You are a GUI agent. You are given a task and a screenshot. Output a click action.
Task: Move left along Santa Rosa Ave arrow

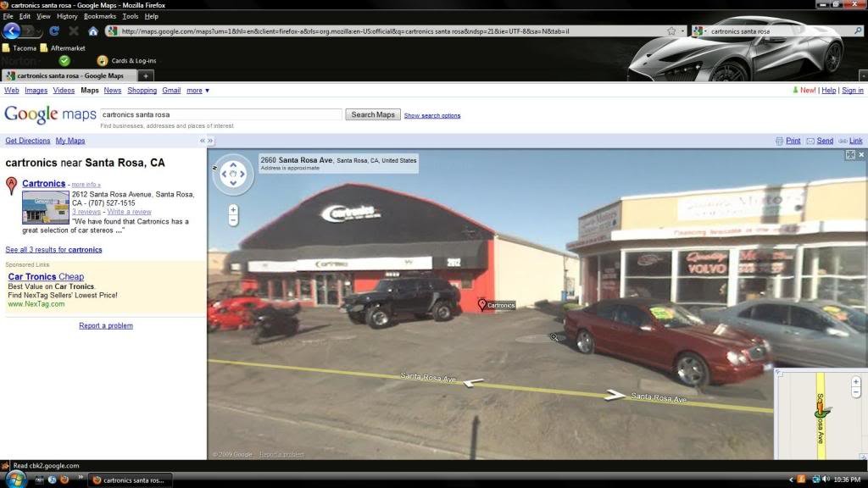pos(473,382)
